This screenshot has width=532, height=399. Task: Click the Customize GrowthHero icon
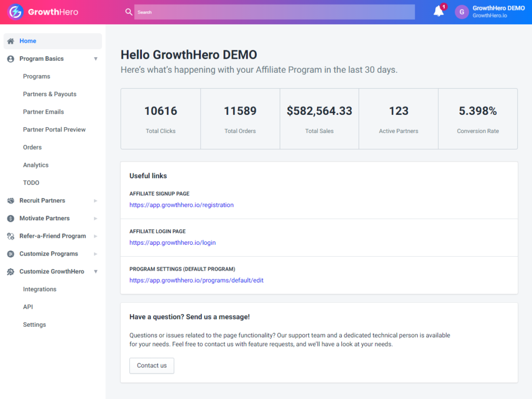coord(11,271)
